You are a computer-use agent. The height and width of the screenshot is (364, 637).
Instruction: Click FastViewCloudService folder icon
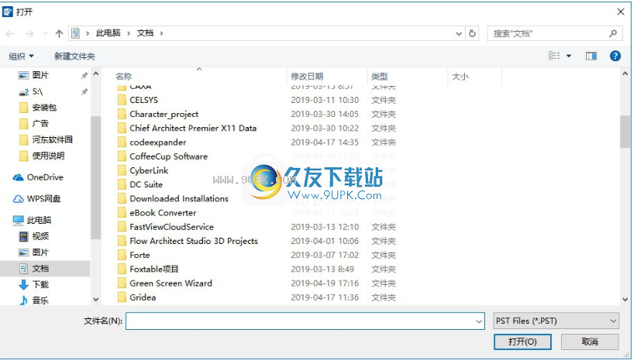coord(122,227)
